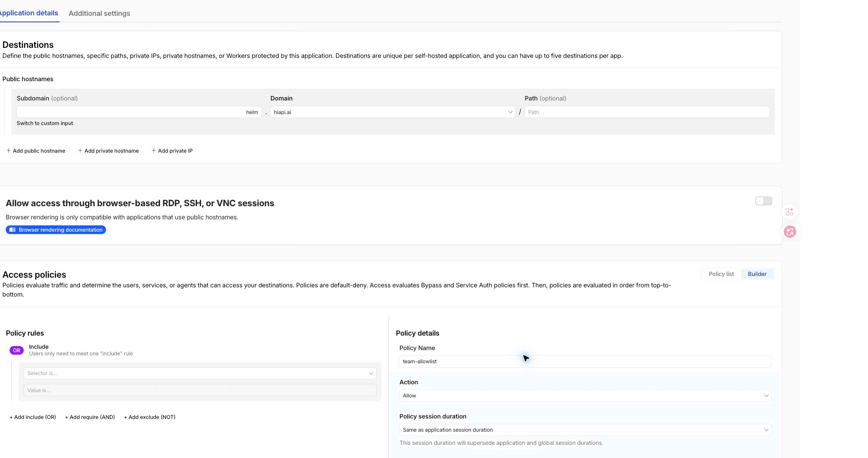This screenshot has width=868, height=458.
Task: Click the pink translate floating icon
Action: point(790,232)
